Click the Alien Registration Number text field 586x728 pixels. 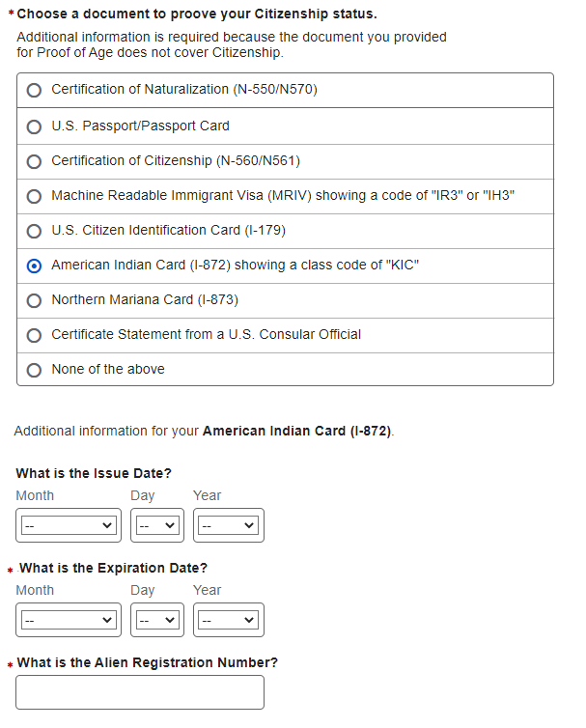pyautogui.click(x=140, y=692)
